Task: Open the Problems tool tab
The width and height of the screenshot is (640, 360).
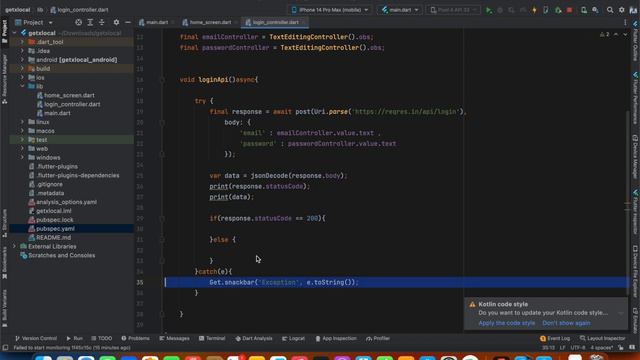Action: 136,338
